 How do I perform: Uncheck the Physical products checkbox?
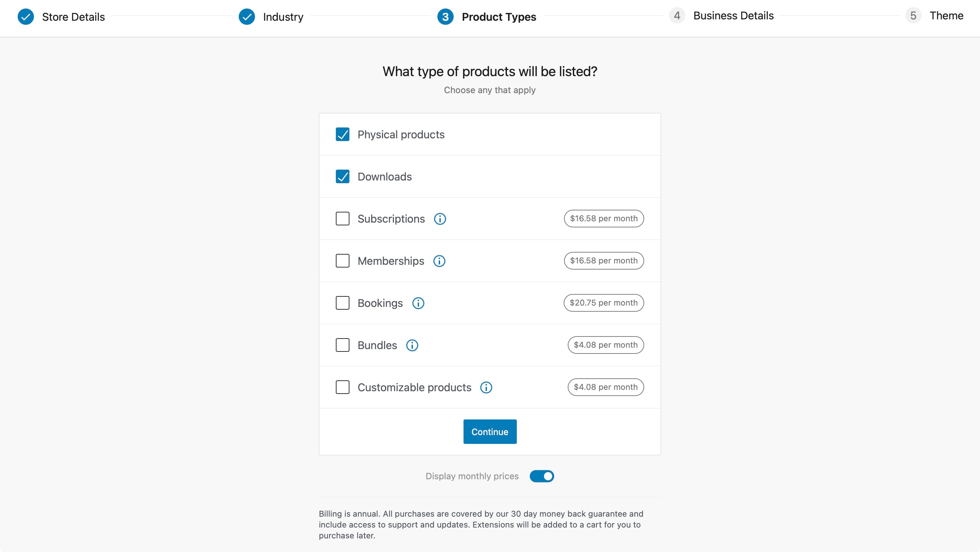pos(342,134)
